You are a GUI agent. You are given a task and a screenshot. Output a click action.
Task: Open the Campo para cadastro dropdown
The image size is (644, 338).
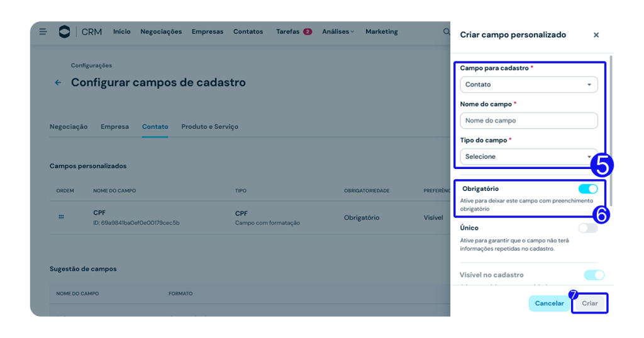(528, 84)
